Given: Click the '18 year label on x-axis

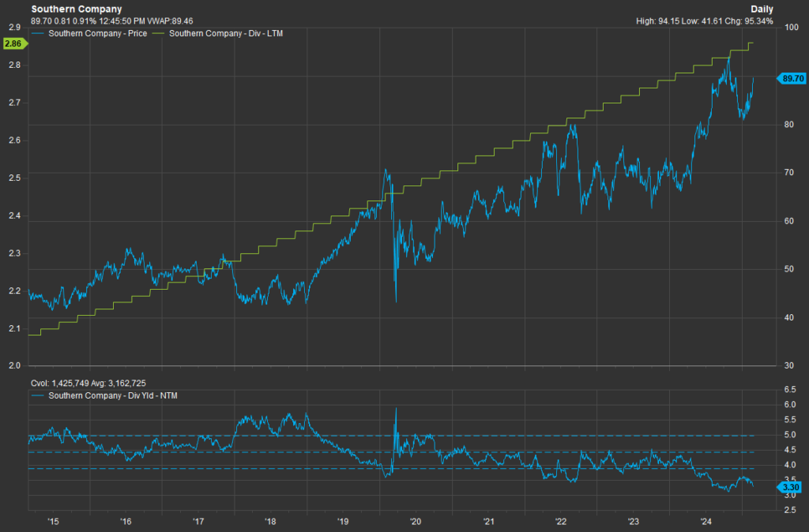Looking at the screenshot, I should tap(270, 521).
